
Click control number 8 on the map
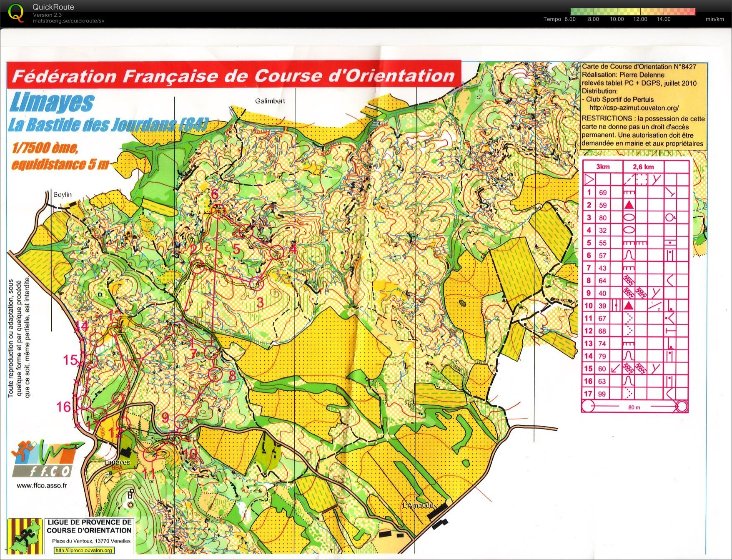(x=232, y=375)
